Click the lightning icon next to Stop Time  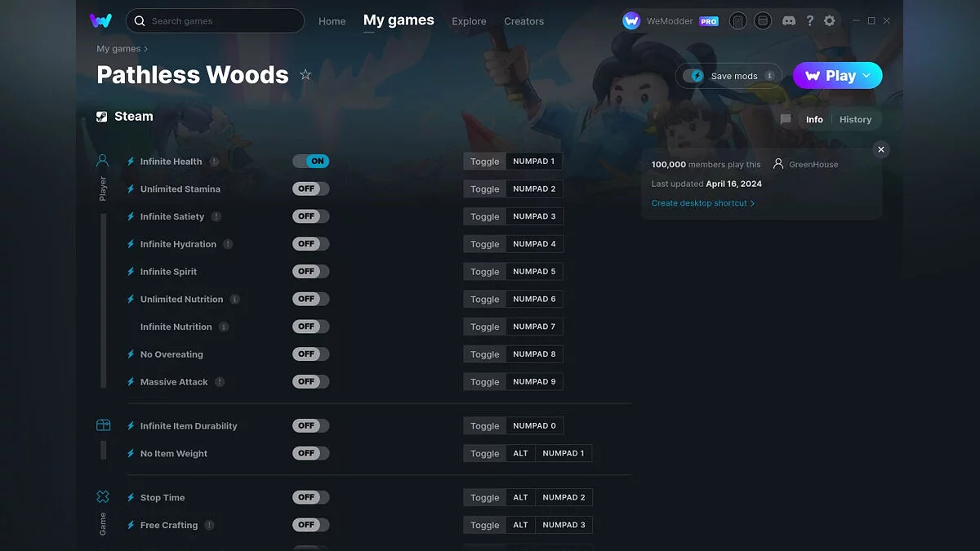point(131,497)
